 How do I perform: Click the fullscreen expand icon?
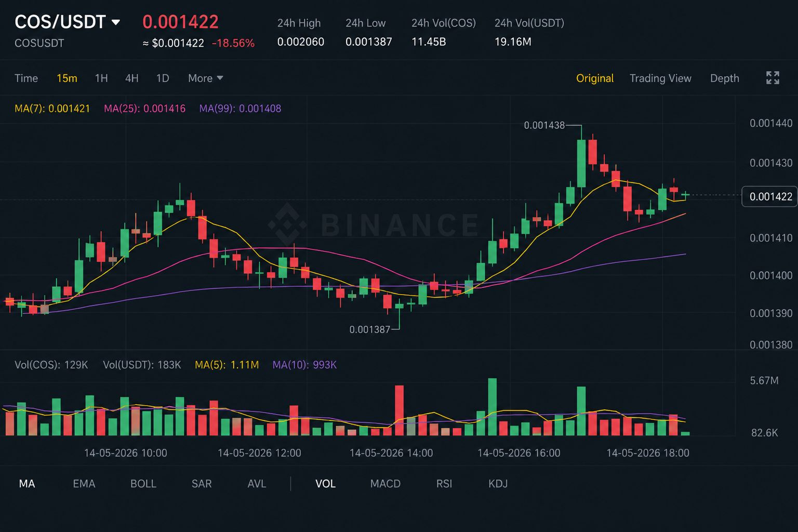click(773, 78)
